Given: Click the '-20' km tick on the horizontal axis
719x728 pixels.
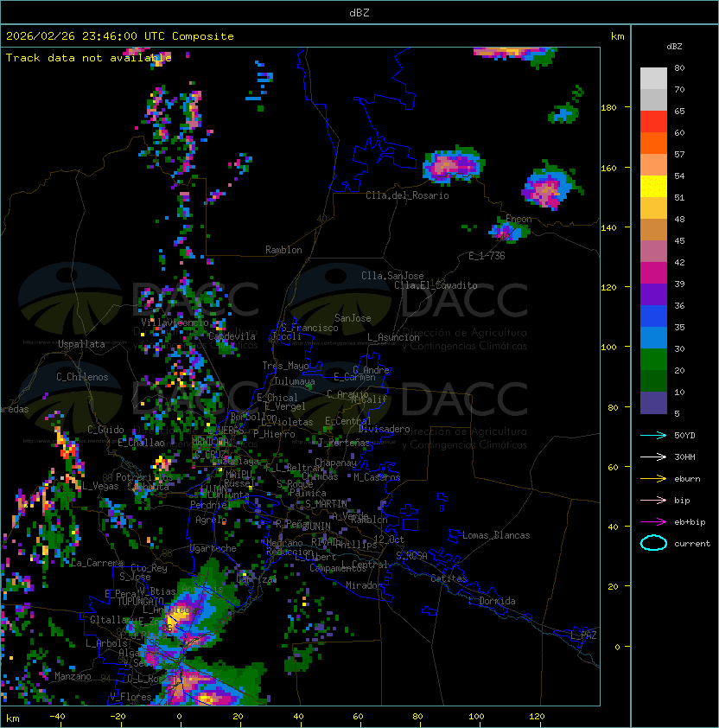Looking at the screenshot, I should (x=118, y=717).
